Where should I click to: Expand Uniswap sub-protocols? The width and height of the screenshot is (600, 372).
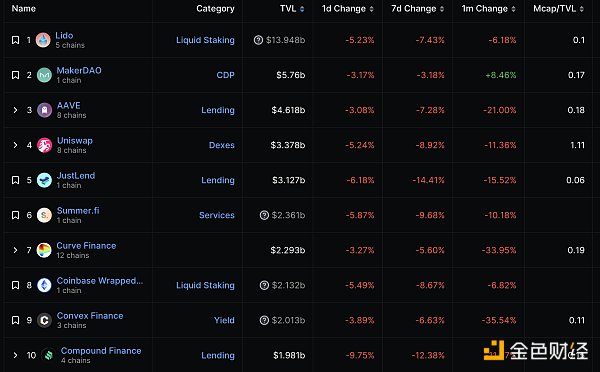[15, 145]
